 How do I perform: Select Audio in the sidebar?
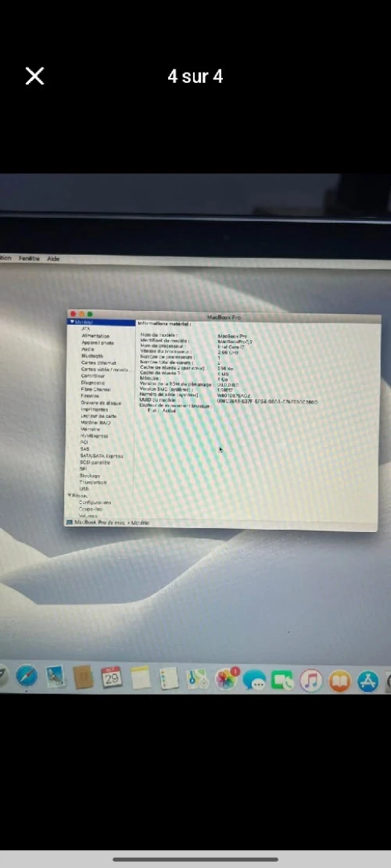[x=88, y=349]
